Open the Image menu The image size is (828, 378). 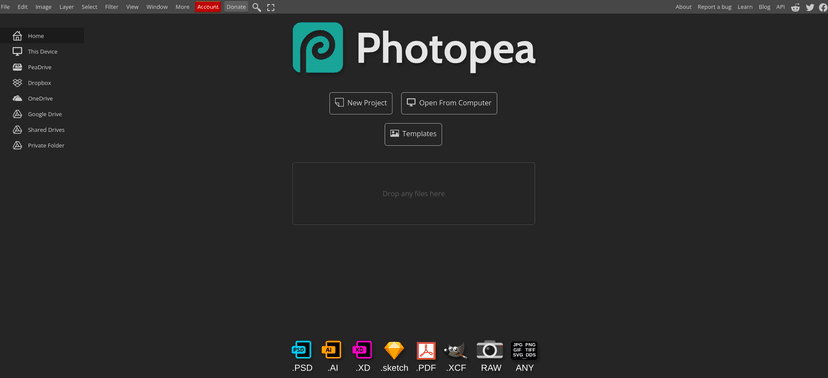[43, 7]
